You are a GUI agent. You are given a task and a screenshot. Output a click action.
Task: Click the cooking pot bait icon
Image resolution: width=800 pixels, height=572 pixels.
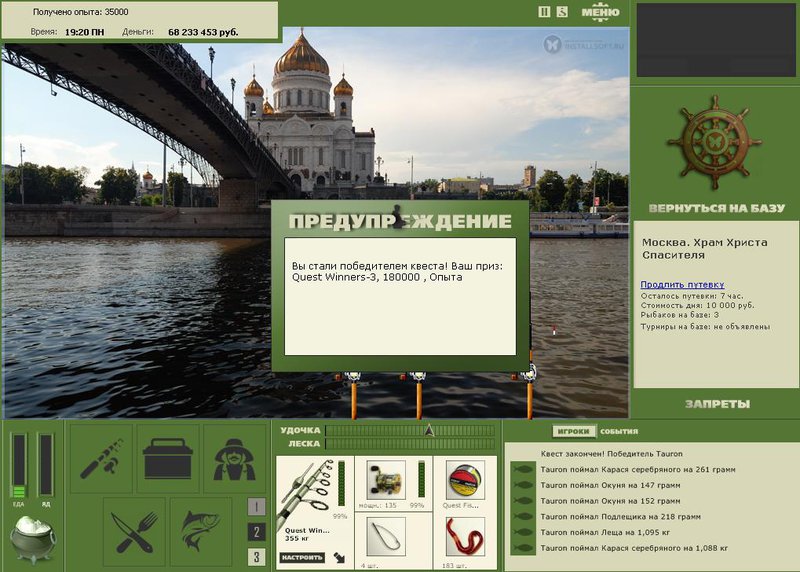click(x=32, y=539)
